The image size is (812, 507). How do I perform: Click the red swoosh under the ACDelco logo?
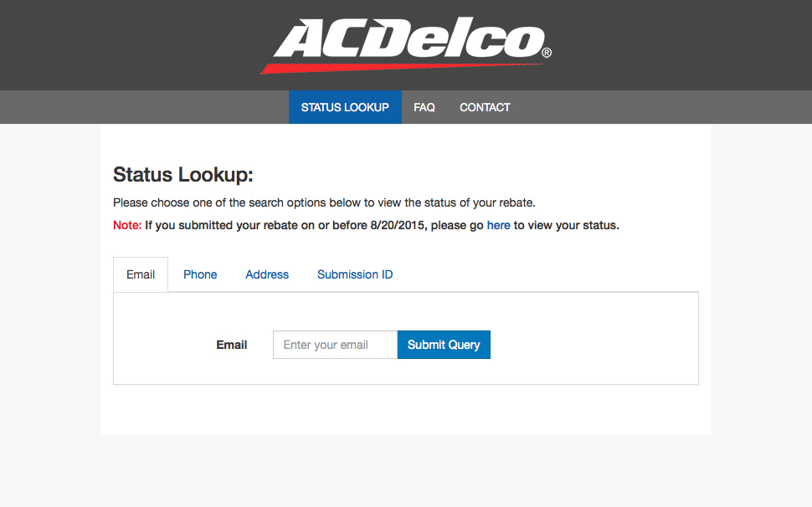click(352, 66)
